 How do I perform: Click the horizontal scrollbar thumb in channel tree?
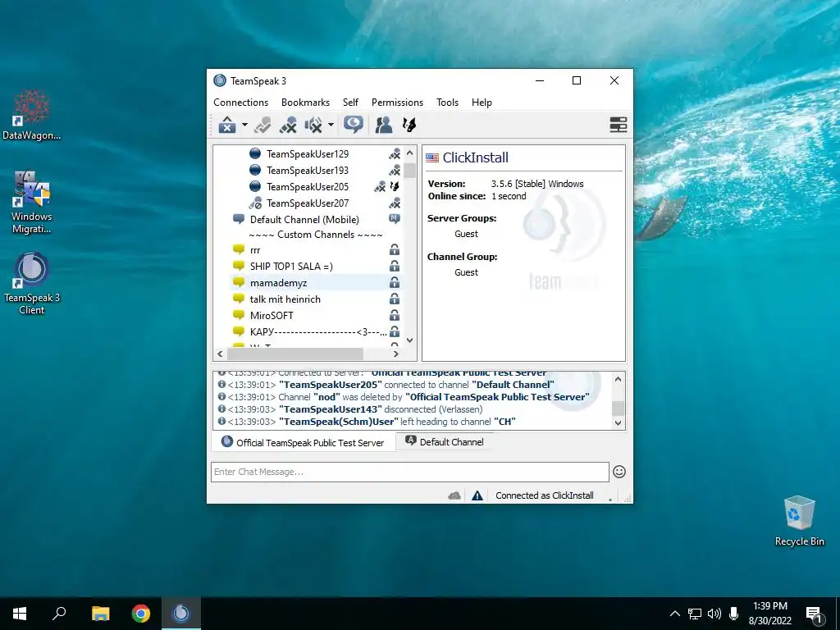point(295,354)
